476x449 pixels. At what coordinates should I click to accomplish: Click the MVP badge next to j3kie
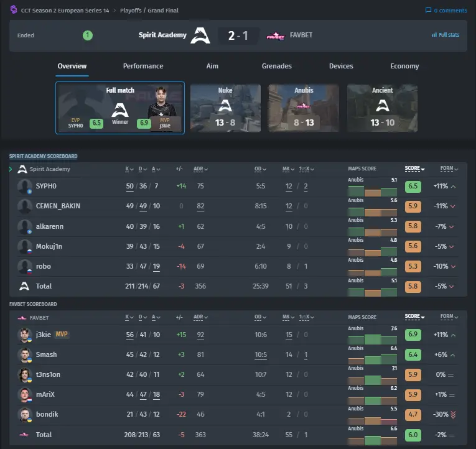point(62,335)
